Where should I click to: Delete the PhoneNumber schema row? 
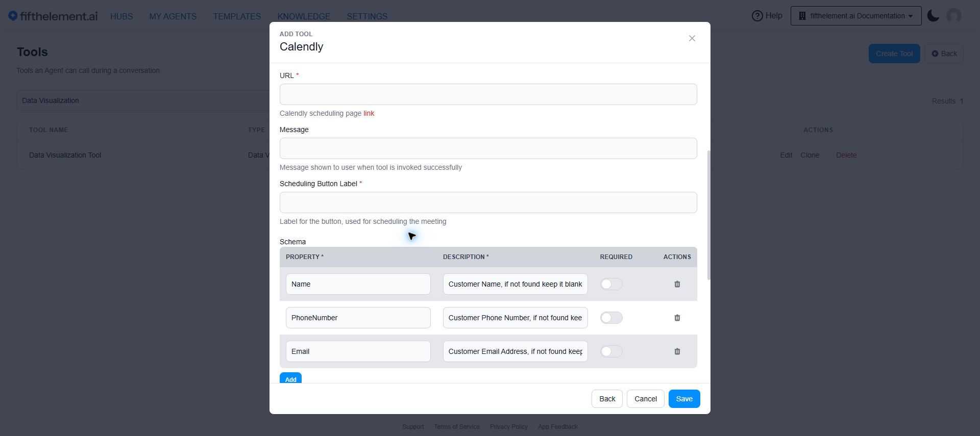(677, 318)
